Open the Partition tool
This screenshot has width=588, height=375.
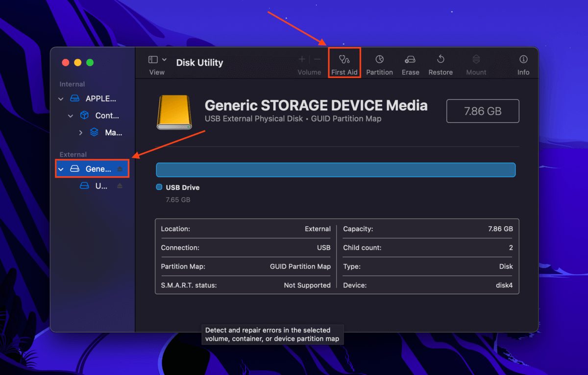[379, 64]
